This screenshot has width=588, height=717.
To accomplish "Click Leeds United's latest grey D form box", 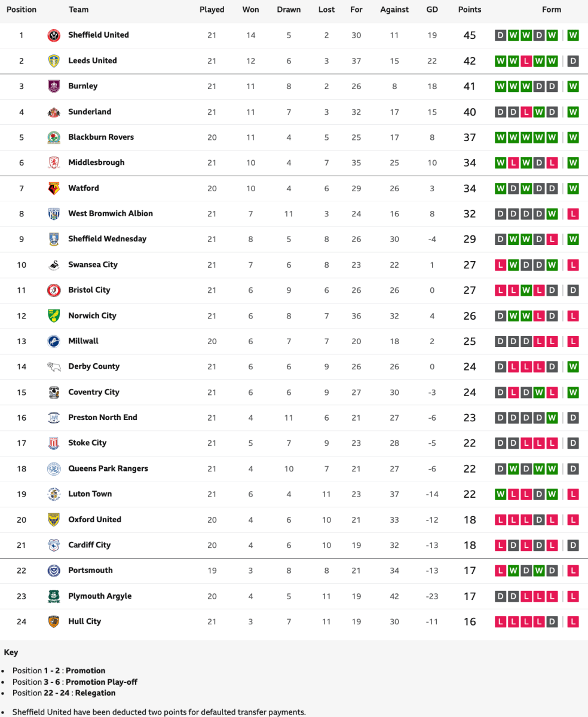I will click(572, 61).
